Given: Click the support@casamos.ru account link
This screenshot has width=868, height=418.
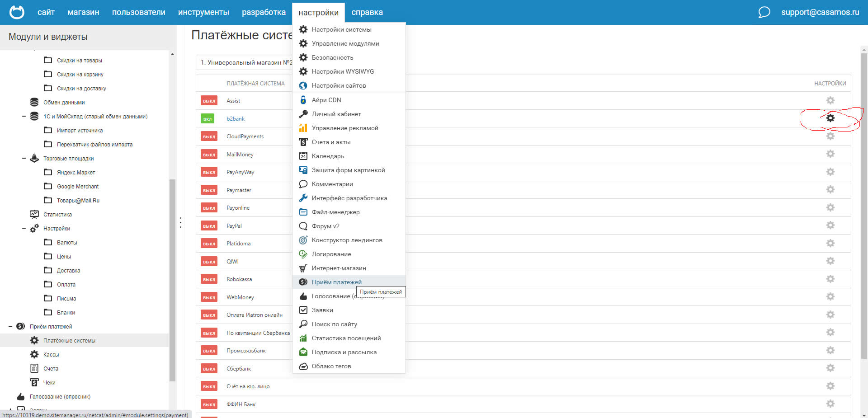Looking at the screenshot, I should [x=820, y=12].
